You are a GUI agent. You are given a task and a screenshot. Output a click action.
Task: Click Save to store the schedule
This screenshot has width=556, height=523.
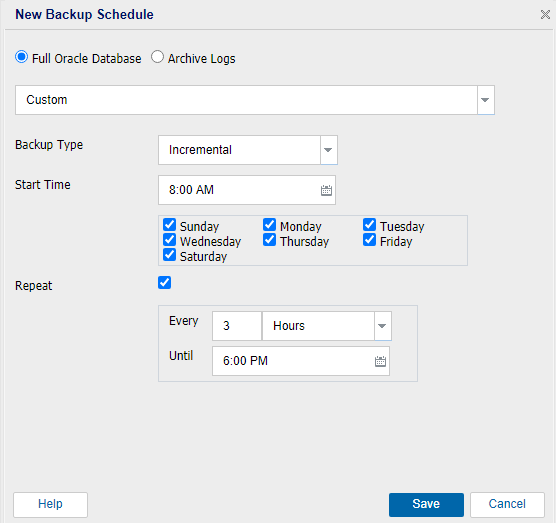(x=426, y=505)
